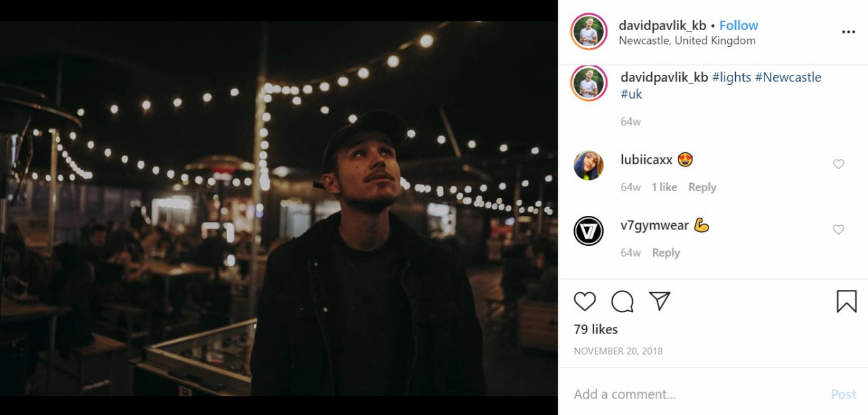Open the #uk hashtag
This screenshot has height=415, width=868.
click(x=631, y=94)
